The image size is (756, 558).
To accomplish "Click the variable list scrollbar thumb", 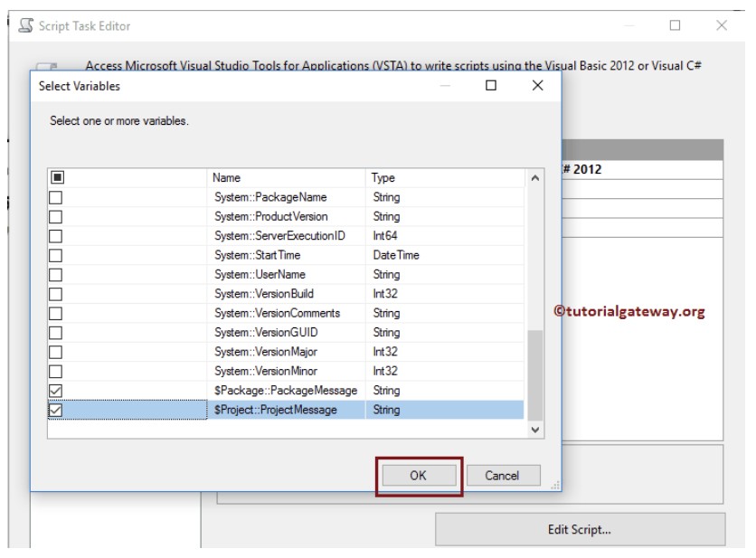I will pyautogui.click(x=534, y=375).
